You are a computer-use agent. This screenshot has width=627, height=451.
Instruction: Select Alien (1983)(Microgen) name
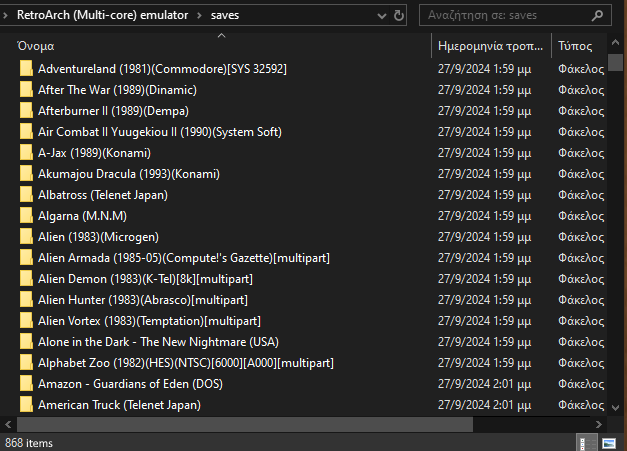[x=98, y=237]
